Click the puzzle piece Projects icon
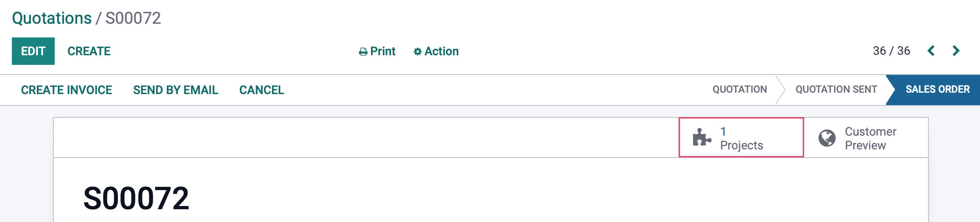This screenshot has width=980, height=222. point(702,137)
